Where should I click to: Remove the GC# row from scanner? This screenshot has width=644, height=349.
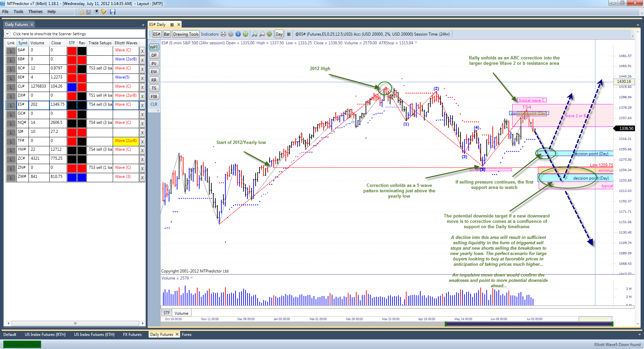(142, 114)
